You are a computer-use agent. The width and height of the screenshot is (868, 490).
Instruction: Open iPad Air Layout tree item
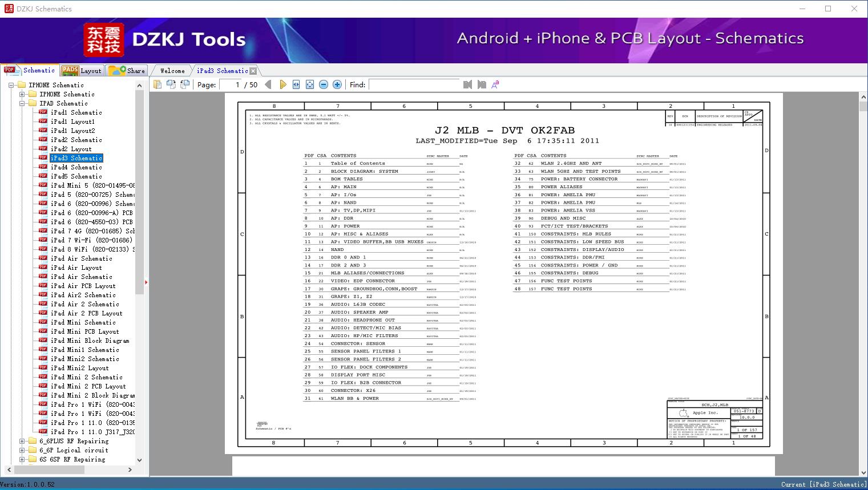point(76,268)
